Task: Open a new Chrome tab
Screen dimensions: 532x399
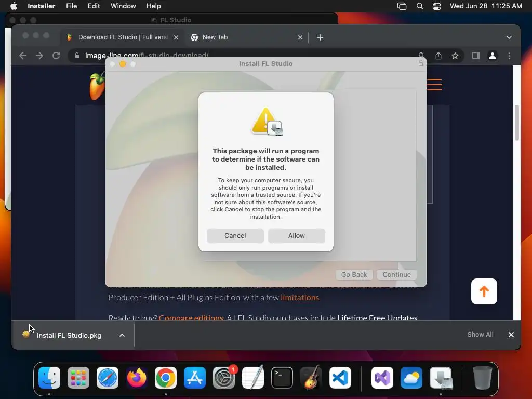Action: click(320, 37)
